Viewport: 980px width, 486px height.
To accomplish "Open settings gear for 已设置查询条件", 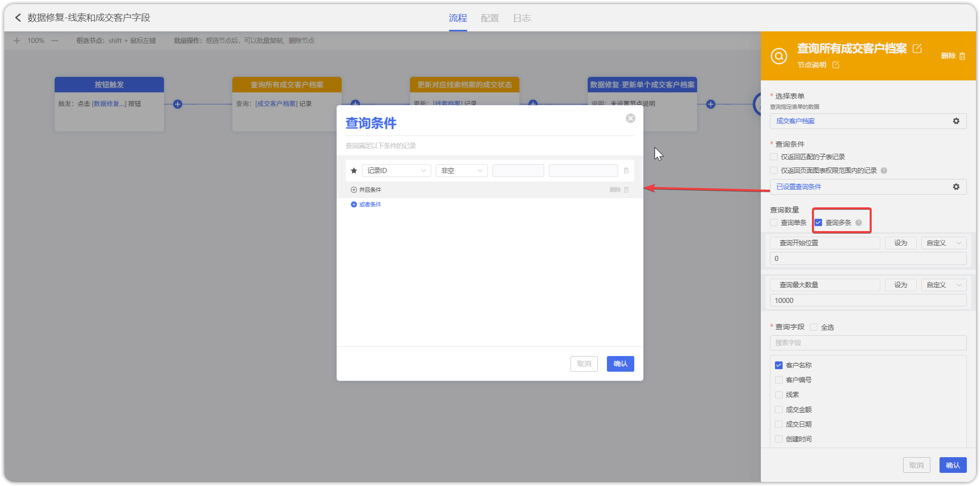I will [956, 187].
